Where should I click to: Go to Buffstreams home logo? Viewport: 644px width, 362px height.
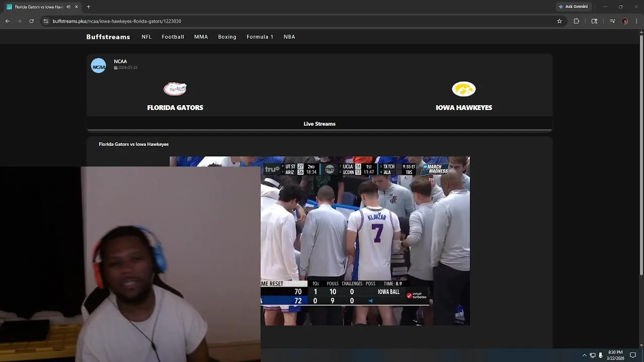click(108, 37)
